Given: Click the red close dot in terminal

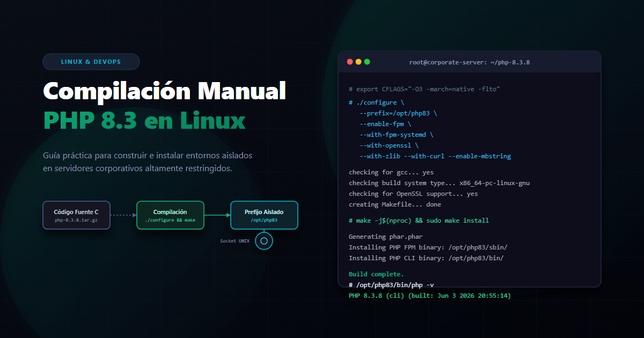Looking at the screenshot, I should pos(350,62).
